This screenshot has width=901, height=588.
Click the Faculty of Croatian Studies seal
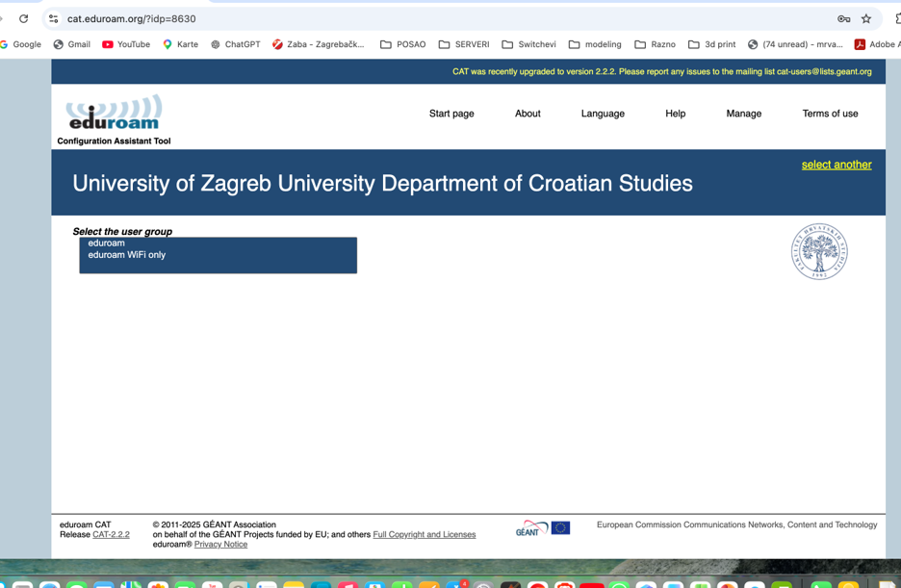coord(819,251)
